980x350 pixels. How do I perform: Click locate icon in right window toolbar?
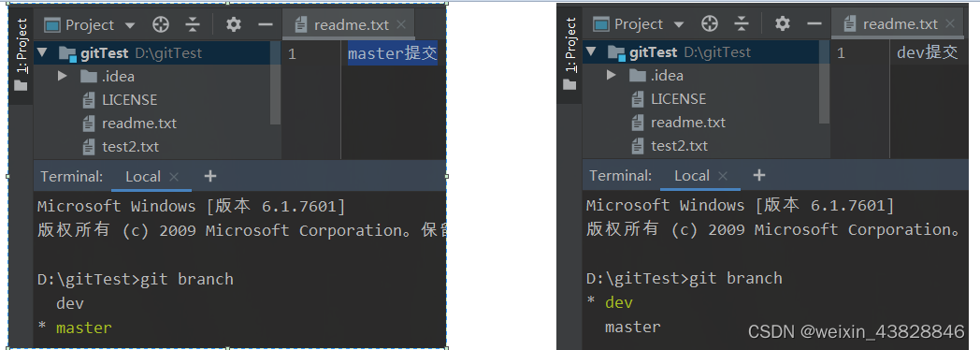click(x=710, y=23)
